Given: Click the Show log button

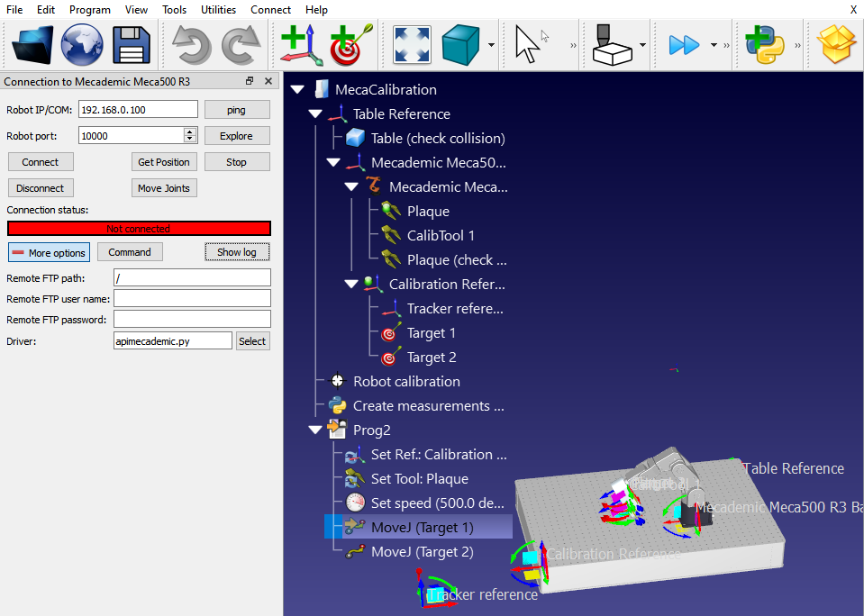Looking at the screenshot, I should pyautogui.click(x=237, y=252).
